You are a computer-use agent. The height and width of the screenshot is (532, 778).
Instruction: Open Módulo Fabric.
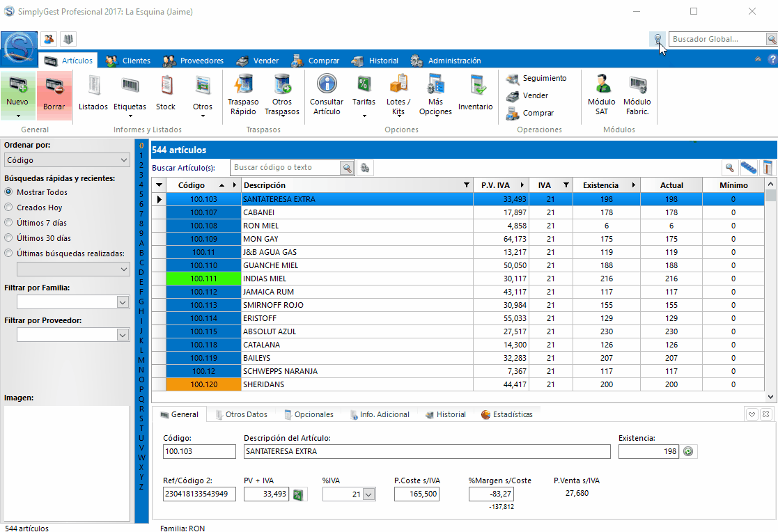pos(637,95)
